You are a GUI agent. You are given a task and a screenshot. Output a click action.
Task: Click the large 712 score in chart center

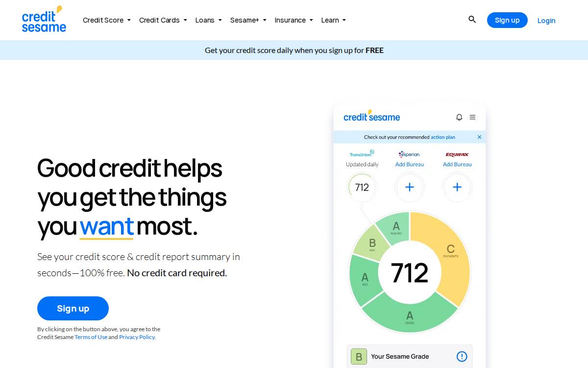(x=410, y=273)
